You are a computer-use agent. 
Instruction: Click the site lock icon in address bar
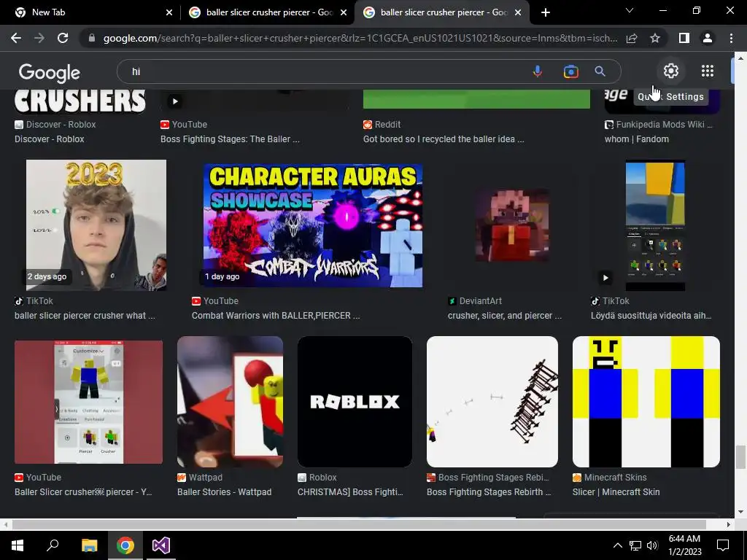coord(92,38)
